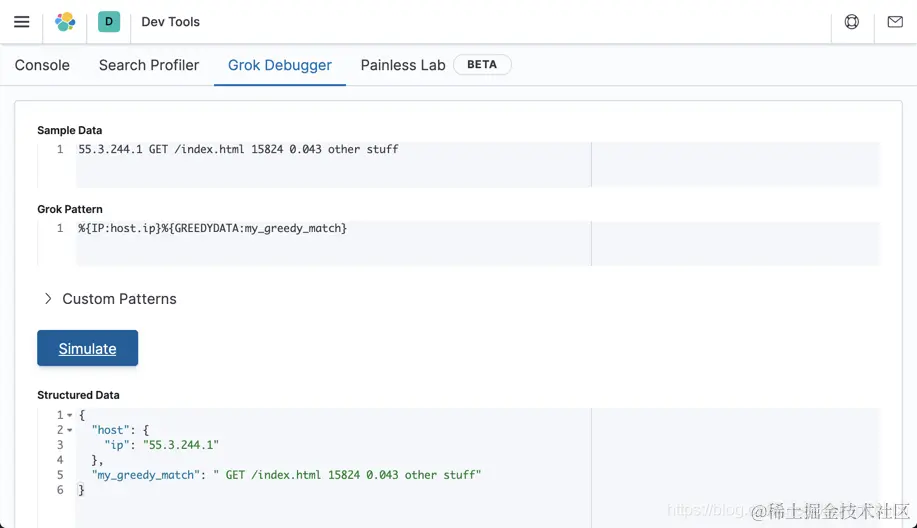Run the Simulate button
This screenshot has height=528, width=917.
pos(88,348)
